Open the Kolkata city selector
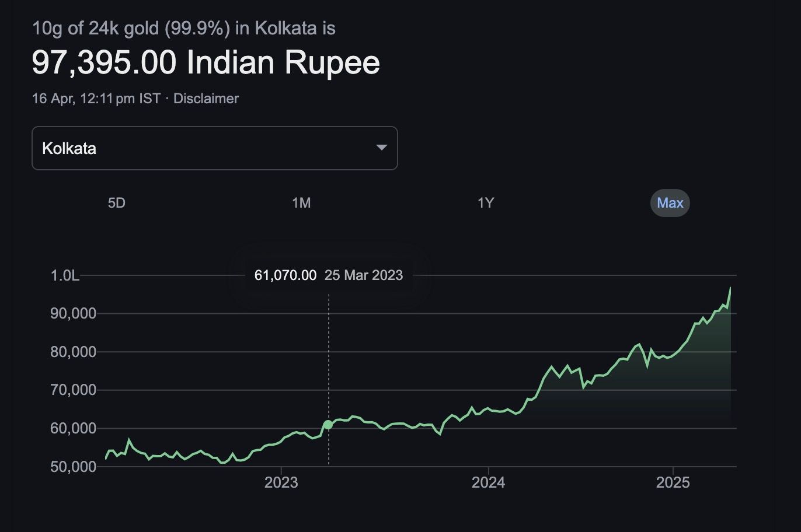 214,148
